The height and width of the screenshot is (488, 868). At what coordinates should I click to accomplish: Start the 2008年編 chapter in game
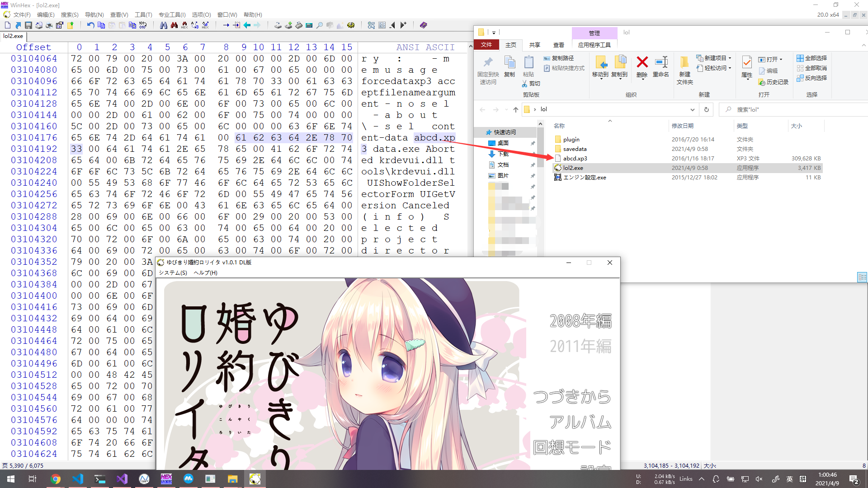(x=580, y=321)
